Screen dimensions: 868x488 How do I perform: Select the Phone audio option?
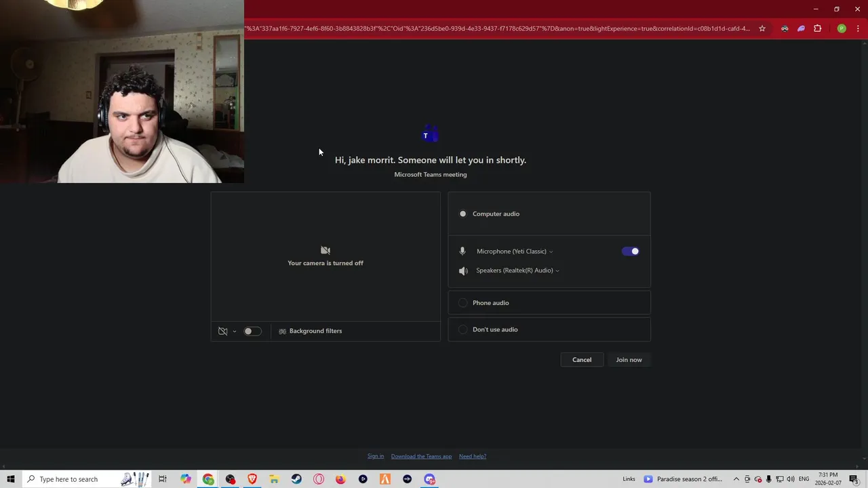(549, 303)
